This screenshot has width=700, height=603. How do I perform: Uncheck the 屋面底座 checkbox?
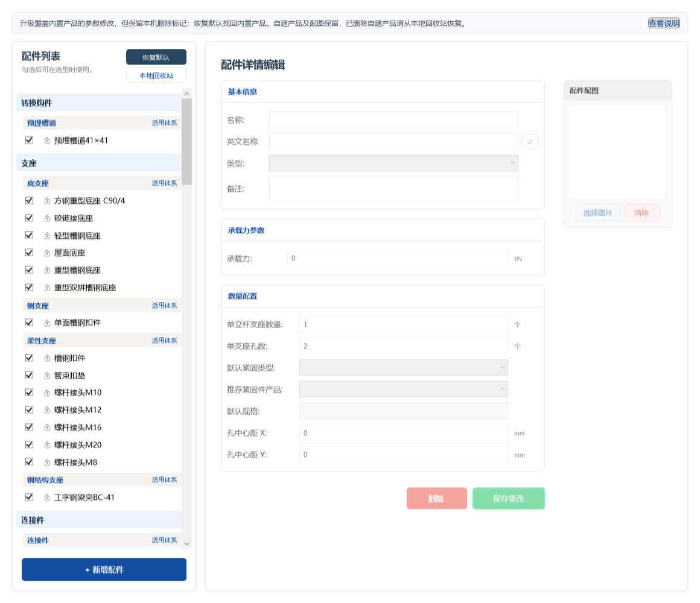[x=30, y=253]
